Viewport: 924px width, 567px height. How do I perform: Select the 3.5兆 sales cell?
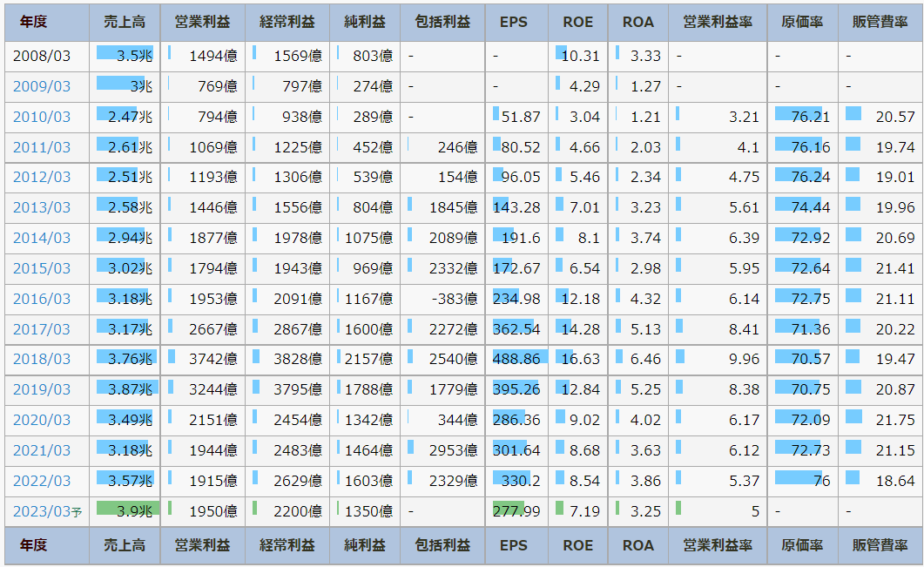coord(125,57)
